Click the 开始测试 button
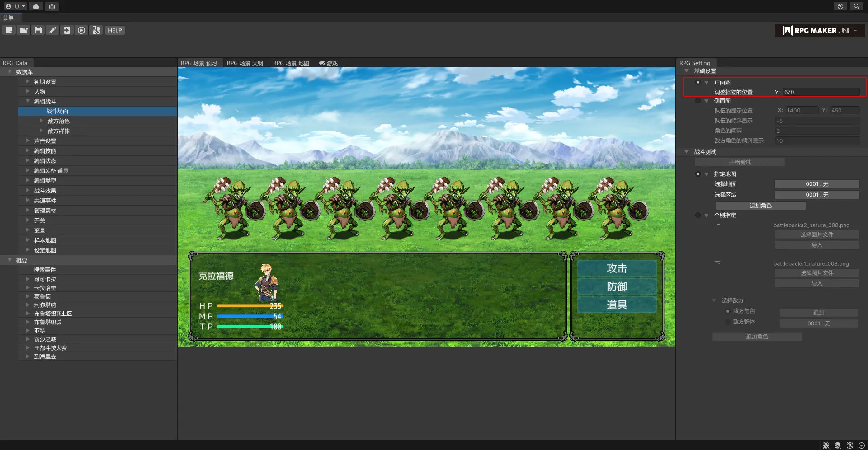868x450 pixels. [740, 162]
